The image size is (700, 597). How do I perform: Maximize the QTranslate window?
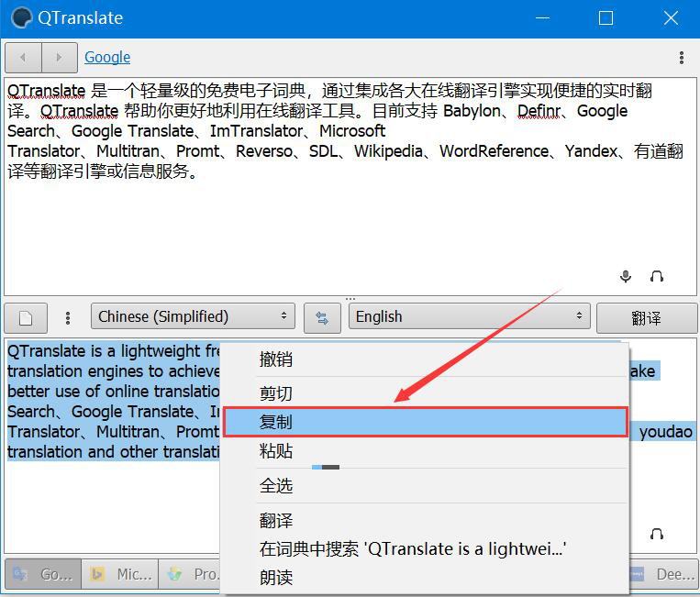tap(606, 18)
